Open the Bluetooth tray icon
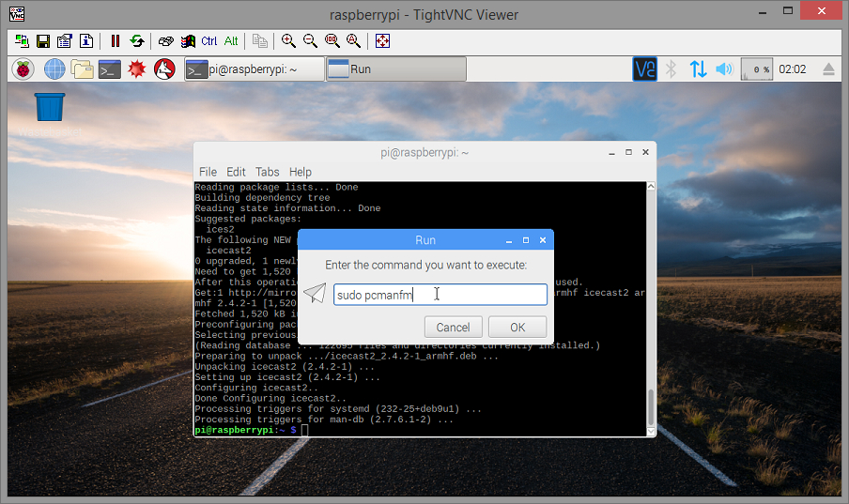 pyautogui.click(x=671, y=69)
